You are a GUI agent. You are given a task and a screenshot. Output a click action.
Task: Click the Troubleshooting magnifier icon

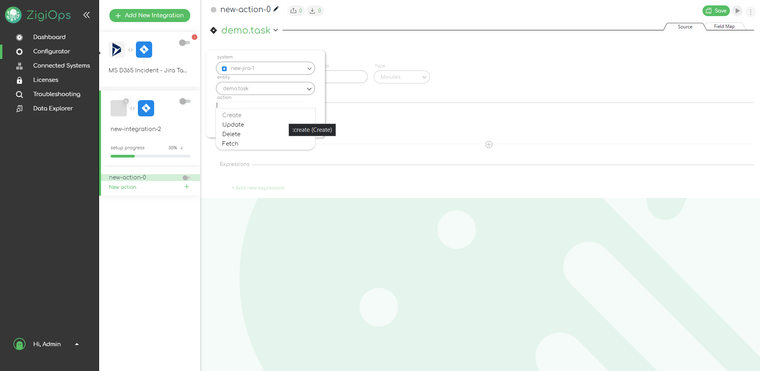coord(19,95)
